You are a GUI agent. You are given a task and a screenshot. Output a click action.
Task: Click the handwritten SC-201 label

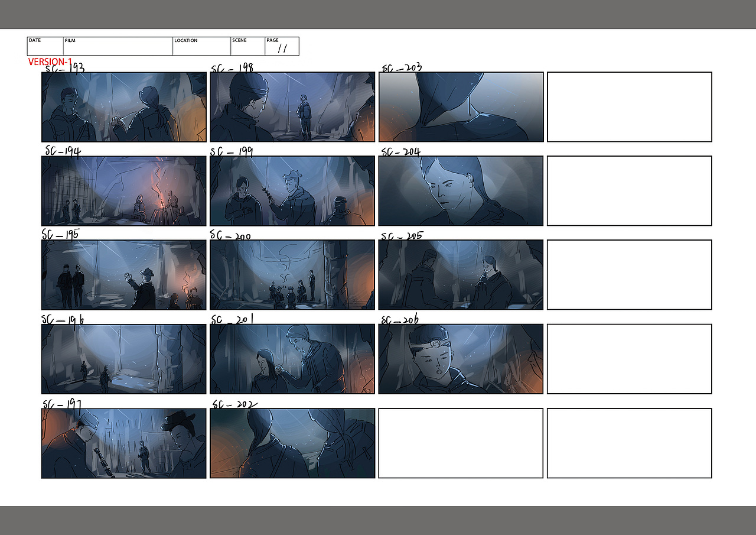232,319
